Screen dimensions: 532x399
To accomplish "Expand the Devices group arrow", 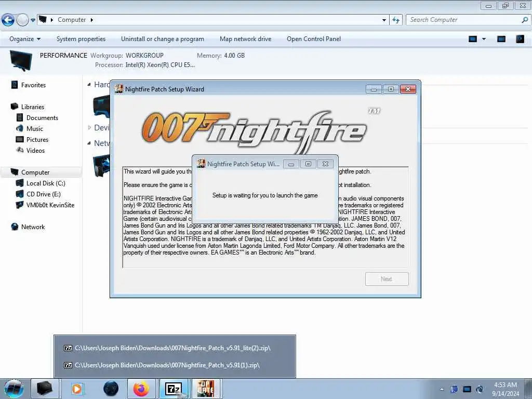I will [89, 128].
